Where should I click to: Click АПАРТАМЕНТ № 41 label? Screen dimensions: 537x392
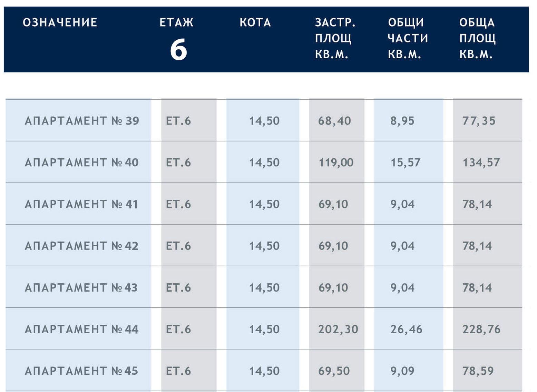point(82,204)
